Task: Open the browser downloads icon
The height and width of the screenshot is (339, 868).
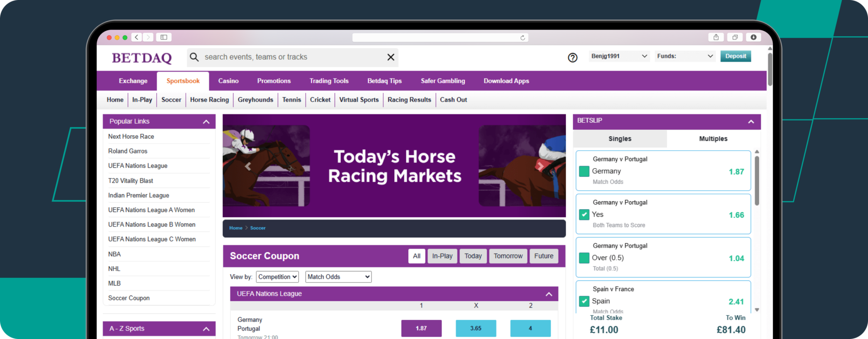Action: [x=754, y=37]
